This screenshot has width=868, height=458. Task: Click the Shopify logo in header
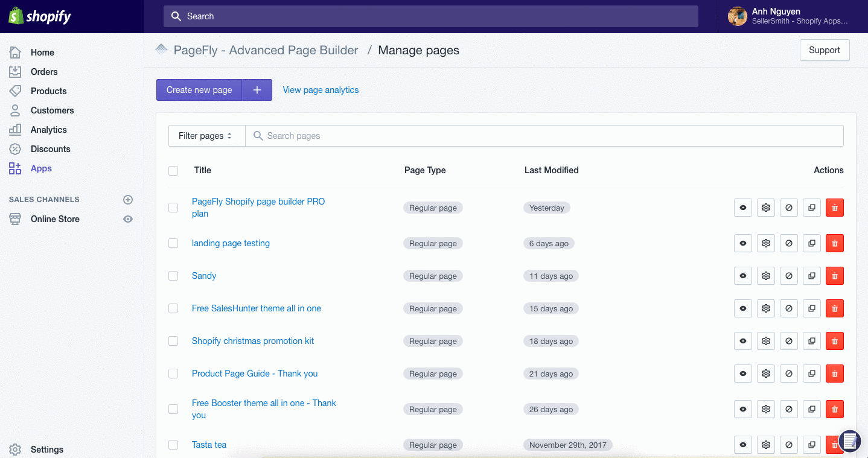[x=40, y=16]
